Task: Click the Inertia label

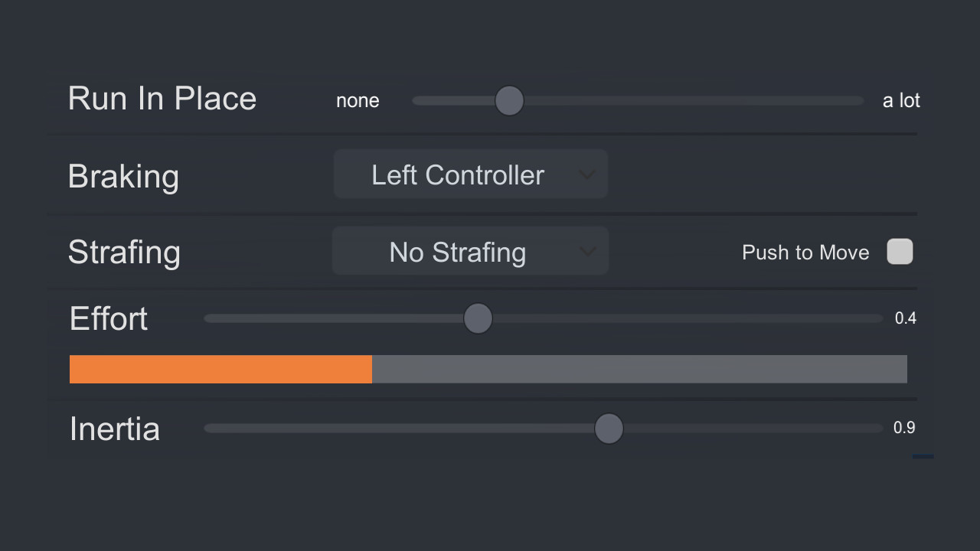Action: coord(114,429)
